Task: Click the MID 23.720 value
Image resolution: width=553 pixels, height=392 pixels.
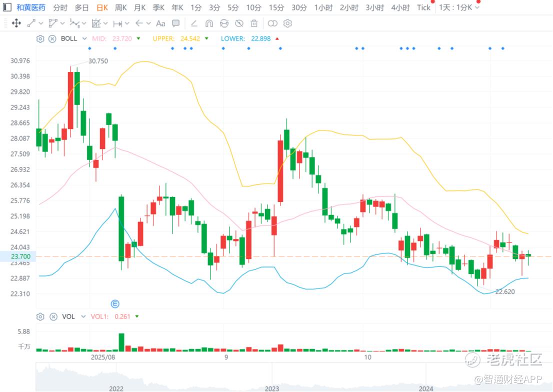Action: pos(122,39)
